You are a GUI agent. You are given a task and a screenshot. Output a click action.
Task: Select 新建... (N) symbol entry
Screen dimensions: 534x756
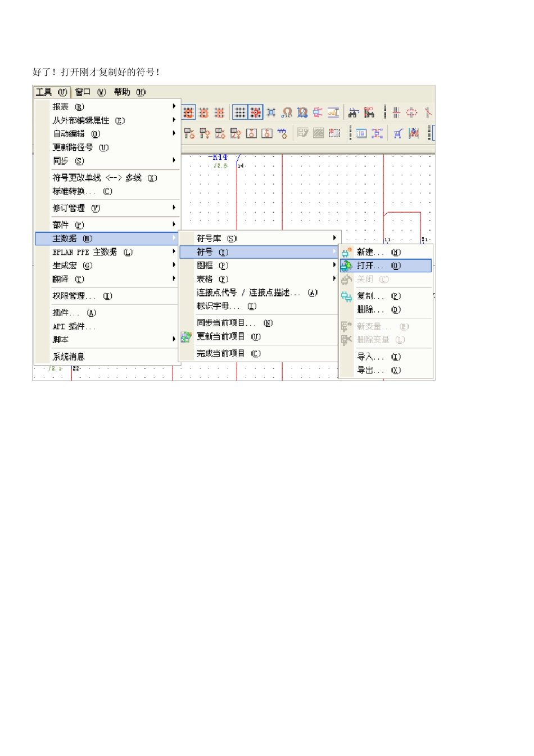click(386, 252)
